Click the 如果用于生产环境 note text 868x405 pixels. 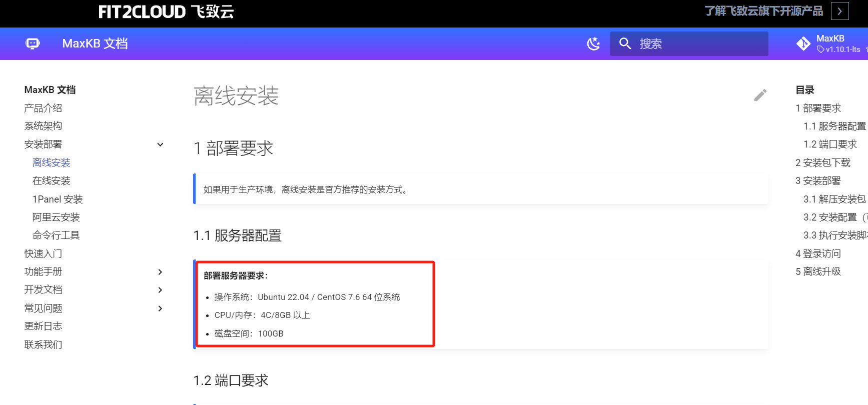point(307,189)
